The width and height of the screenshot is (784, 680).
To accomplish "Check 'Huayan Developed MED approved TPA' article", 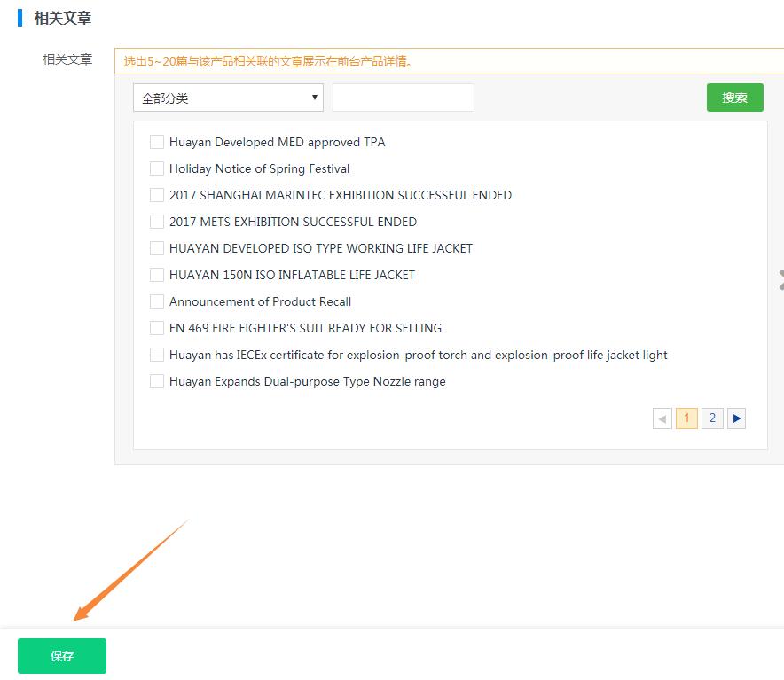I will [157, 142].
